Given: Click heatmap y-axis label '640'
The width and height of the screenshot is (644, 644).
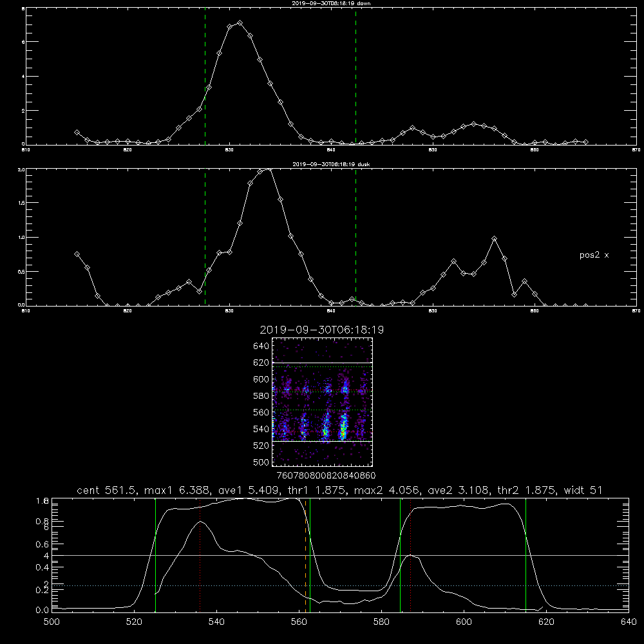Looking at the screenshot, I should pyautogui.click(x=261, y=346).
